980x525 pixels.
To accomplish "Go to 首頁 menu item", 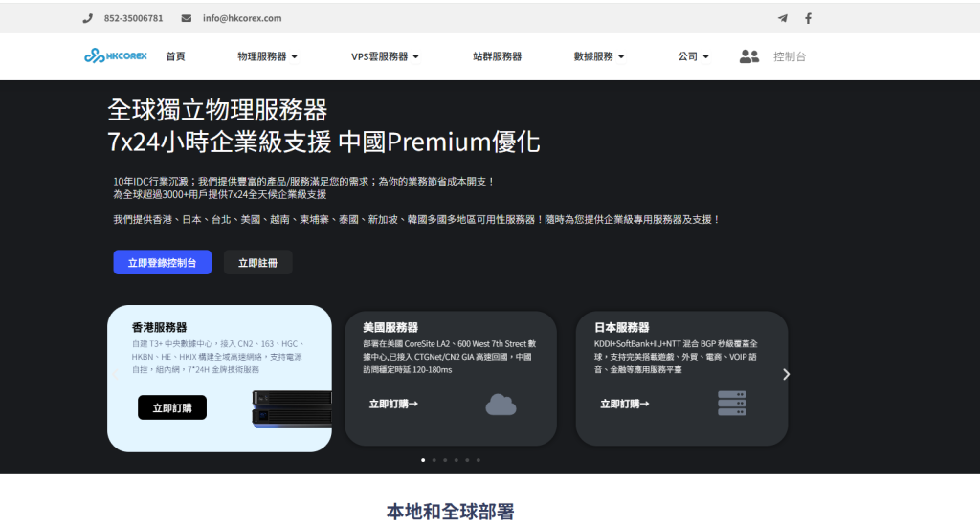I will pyautogui.click(x=175, y=56).
